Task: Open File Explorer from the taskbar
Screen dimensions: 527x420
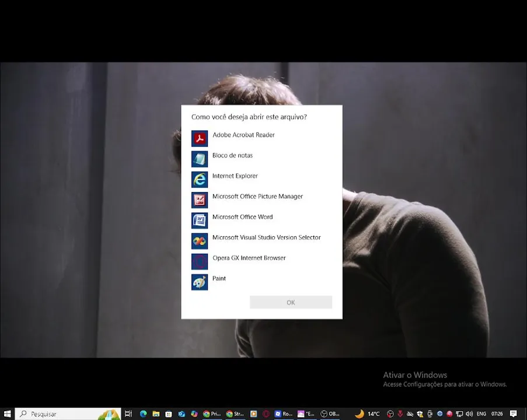Action: pyautogui.click(x=156, y=414)
